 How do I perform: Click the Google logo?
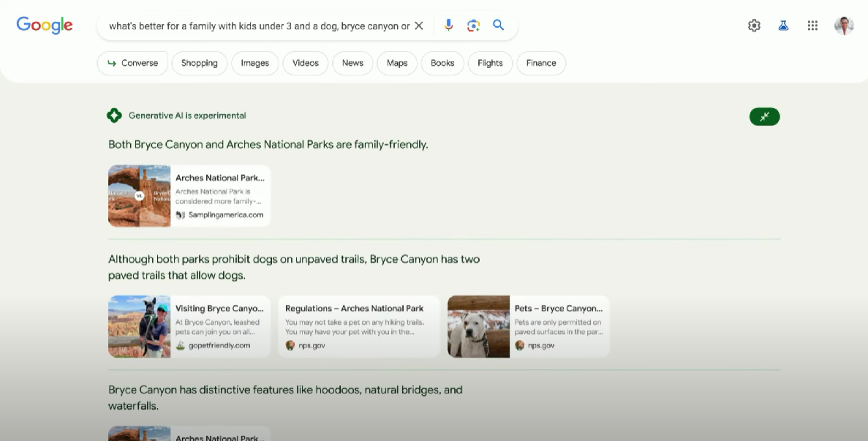pos(45,26)
